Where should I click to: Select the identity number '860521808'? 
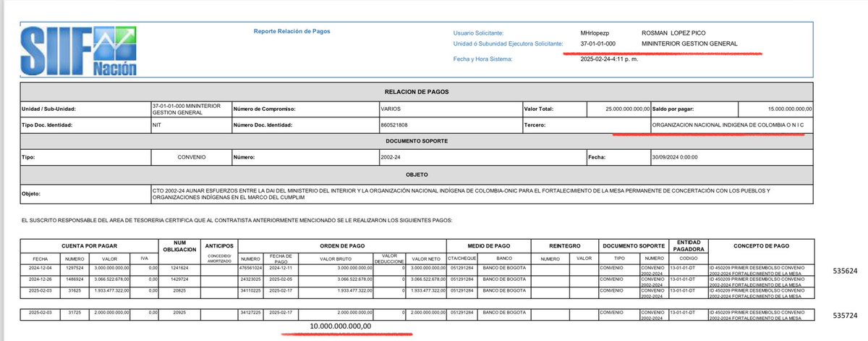(393, 125)
